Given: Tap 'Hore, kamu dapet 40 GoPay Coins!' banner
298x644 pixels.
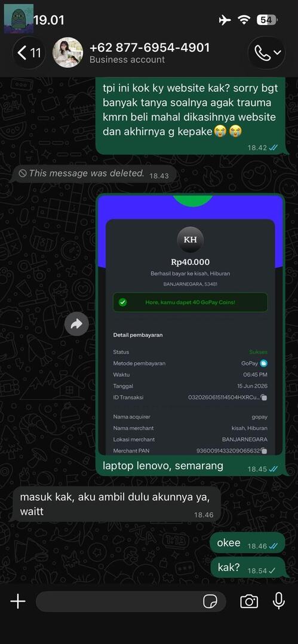Looking at the screenshot, I should coord(190,302).
